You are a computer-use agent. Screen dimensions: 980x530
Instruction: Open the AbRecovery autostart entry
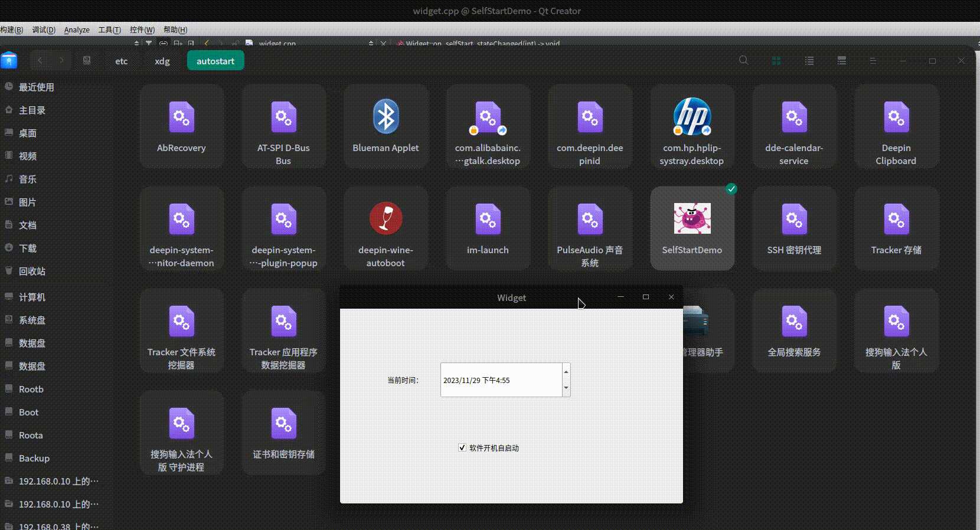pos(181,126)
